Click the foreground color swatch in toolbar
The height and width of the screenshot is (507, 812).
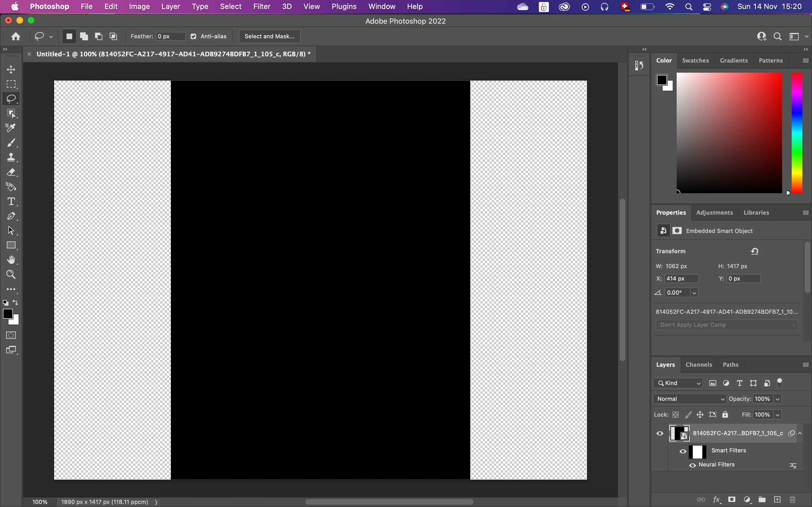(7, 314)
